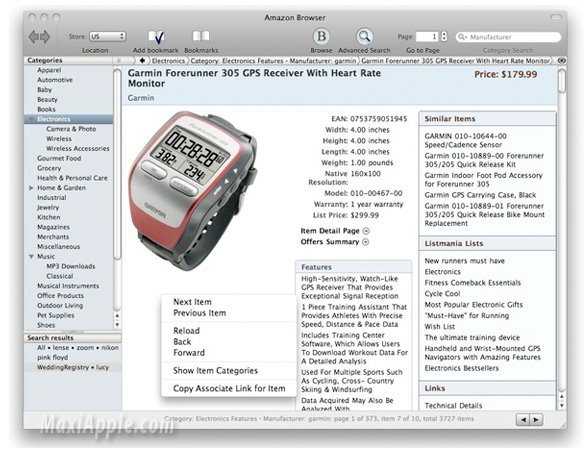The image size is (586, 451).
Task: Click the window toolbar toggle pill button
Action: [x=556, y=17]
